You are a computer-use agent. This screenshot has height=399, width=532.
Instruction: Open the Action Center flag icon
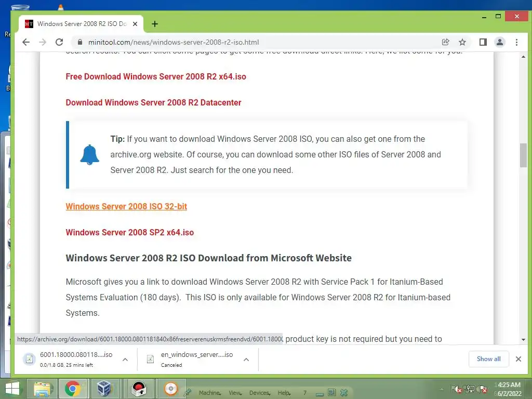[x=483, y=389]
